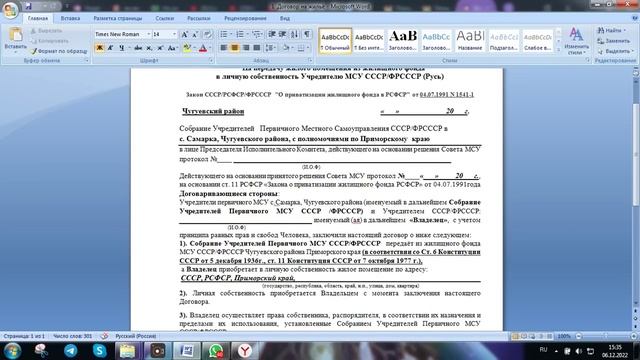Activate Формат по образцу format painter
The width and height of the screenshot is (640, 360).
click(x=59, y=51)
